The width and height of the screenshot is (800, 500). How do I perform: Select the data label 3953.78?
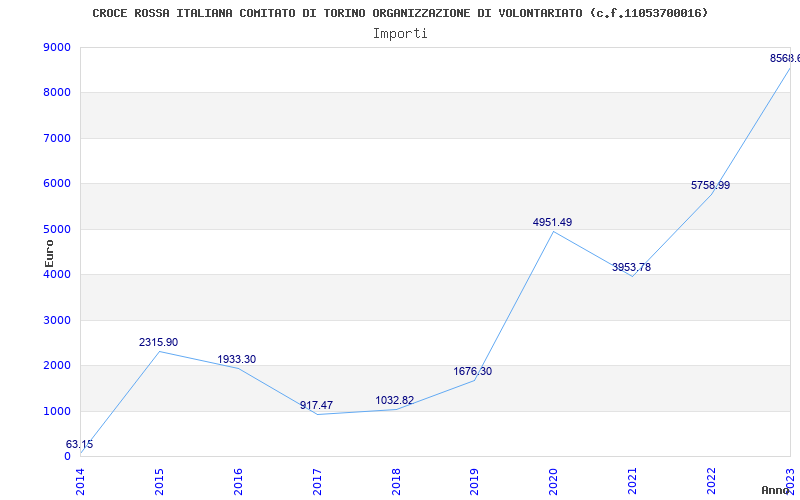click(x=632, y=267)
